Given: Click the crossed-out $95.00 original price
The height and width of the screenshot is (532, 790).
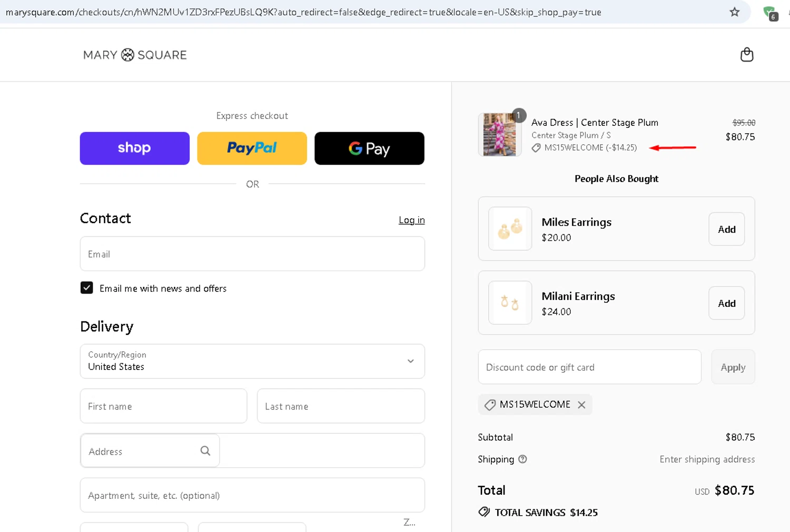Looking at the screenshot, I should pyautogui.click(x=744, y=123).
